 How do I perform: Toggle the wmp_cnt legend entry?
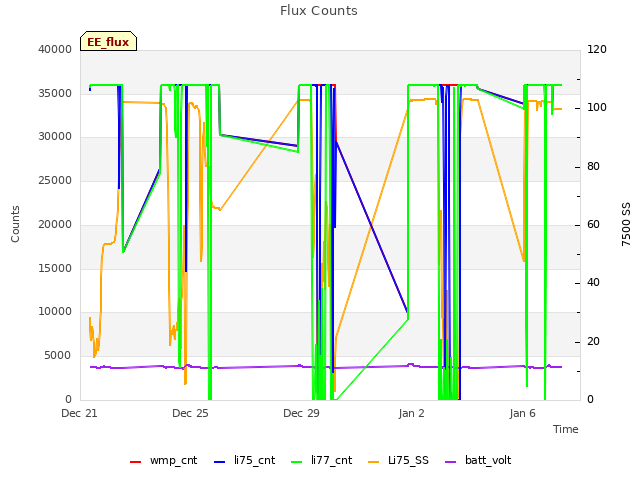coord(163,460)
